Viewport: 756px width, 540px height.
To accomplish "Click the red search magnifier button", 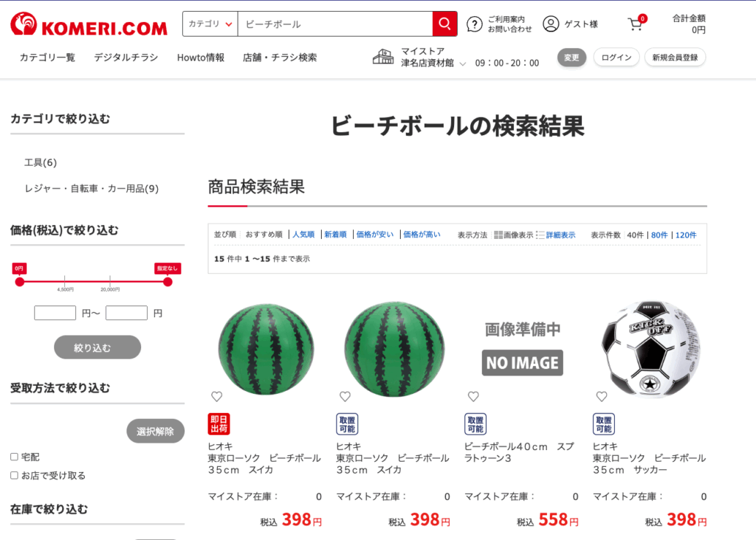I will tap(444, 24).
